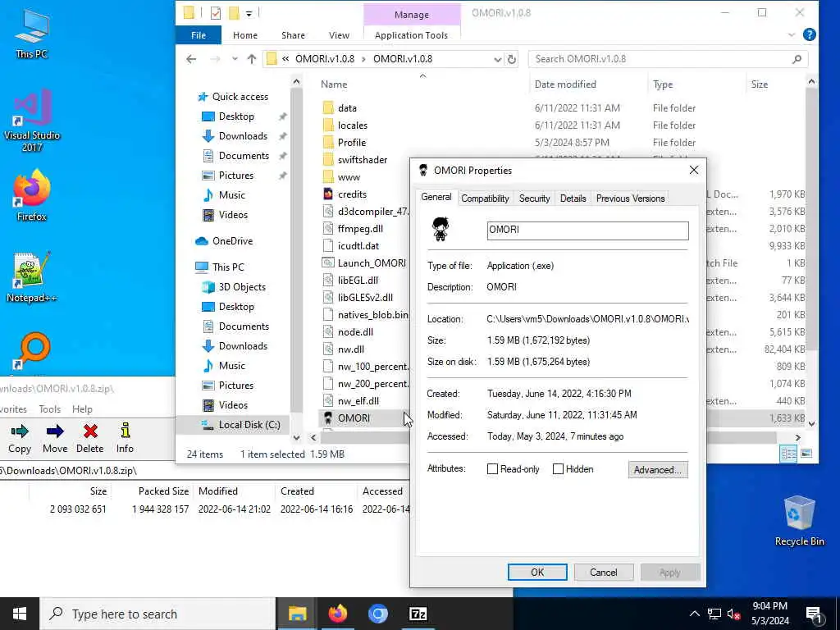Switch to Compatibility tab in properties
This screenshot has width=840, height=630.
pos(485,199)
